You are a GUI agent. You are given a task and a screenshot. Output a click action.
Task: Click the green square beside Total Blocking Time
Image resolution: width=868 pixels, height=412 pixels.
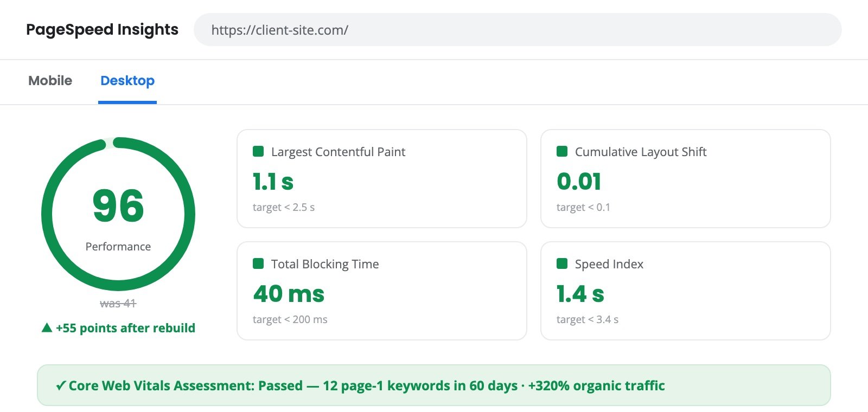258,263
